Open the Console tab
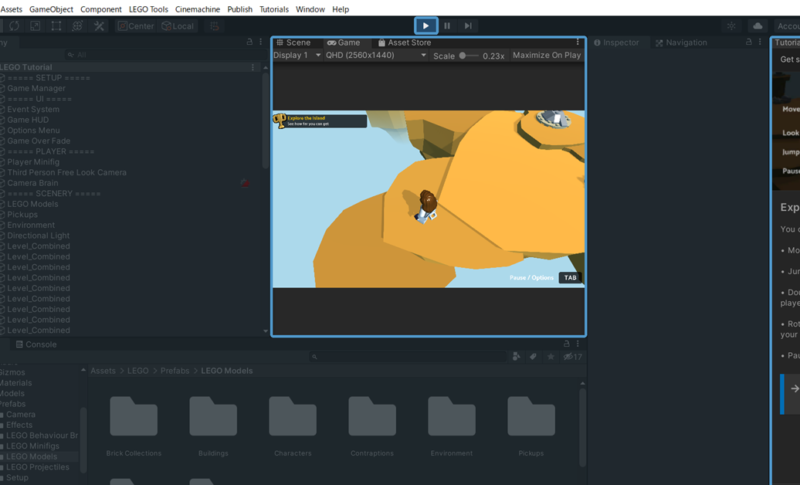Viewport: 800px width, 485px height. click(36, 344)
